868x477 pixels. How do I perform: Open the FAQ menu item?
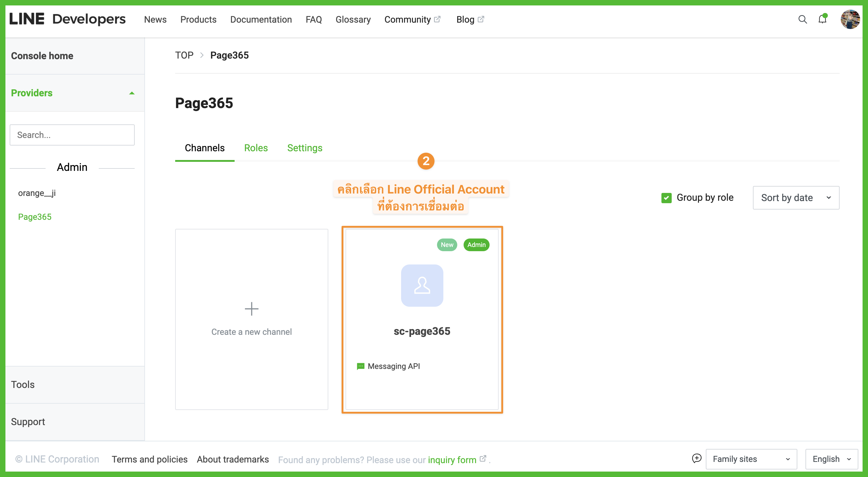[314, 19]
